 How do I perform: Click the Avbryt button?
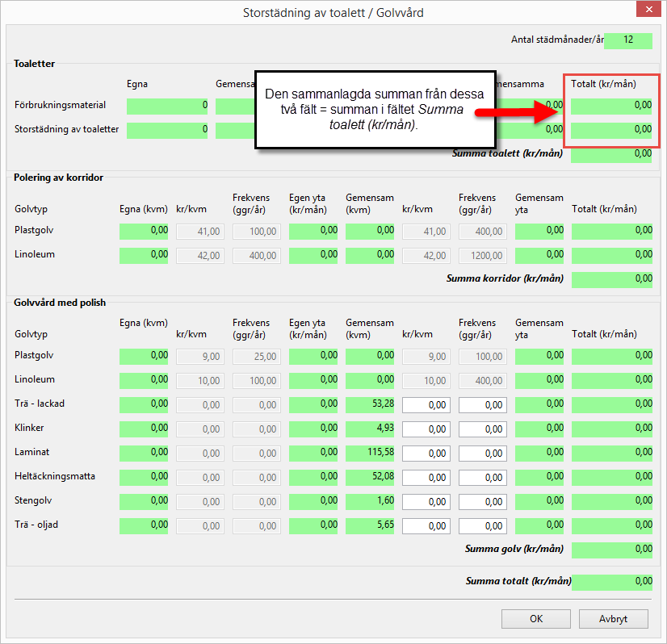pos(614,619)
